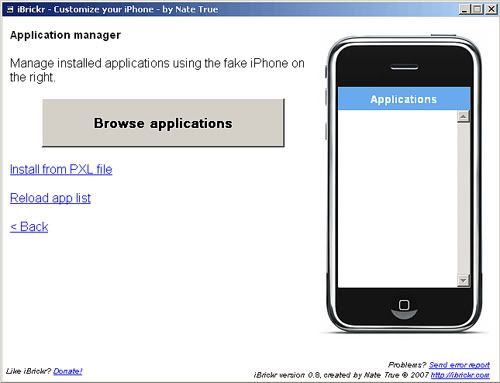Screen dimensions: 500x383
Task: Click the 'Application manager' heading text
Action: click(x=65, y=35)
